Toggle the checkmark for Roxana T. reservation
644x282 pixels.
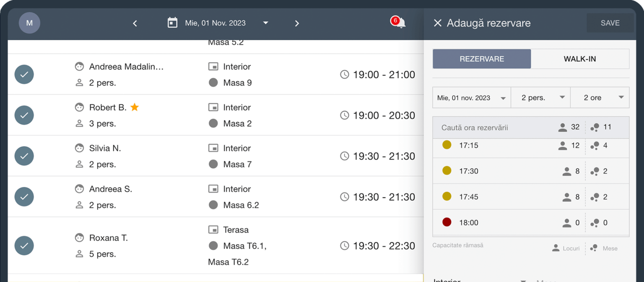(24, 245)
